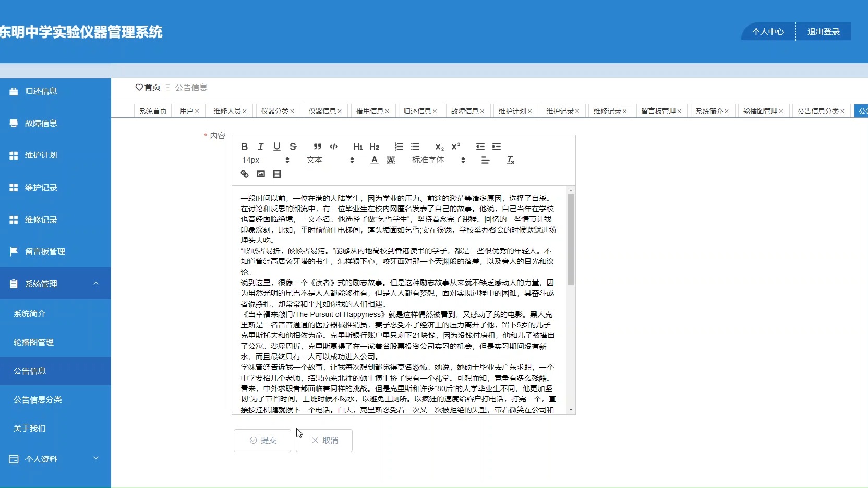
Task: Open text alignment options
Action: click(485, 160)
